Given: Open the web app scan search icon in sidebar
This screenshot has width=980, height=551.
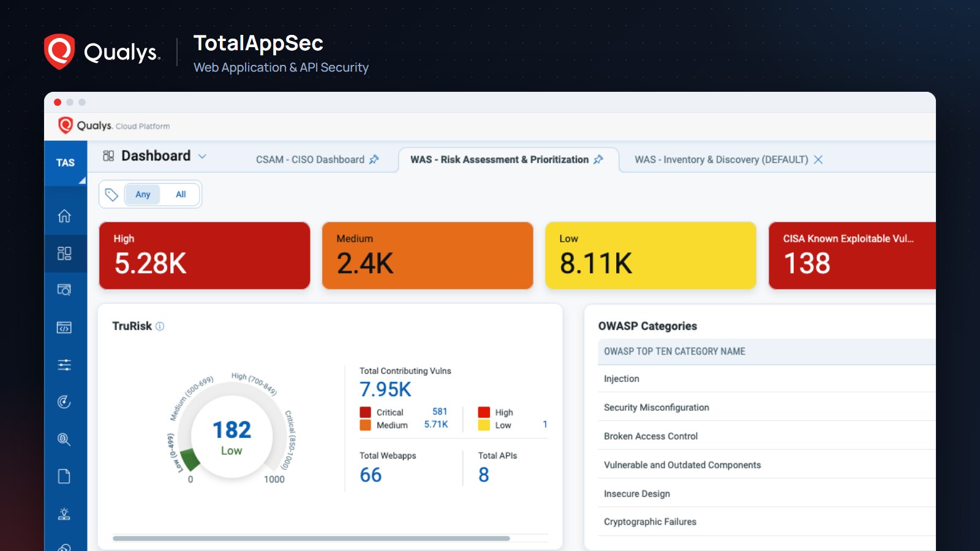Looking at the screenshot, I should (64, 290).
